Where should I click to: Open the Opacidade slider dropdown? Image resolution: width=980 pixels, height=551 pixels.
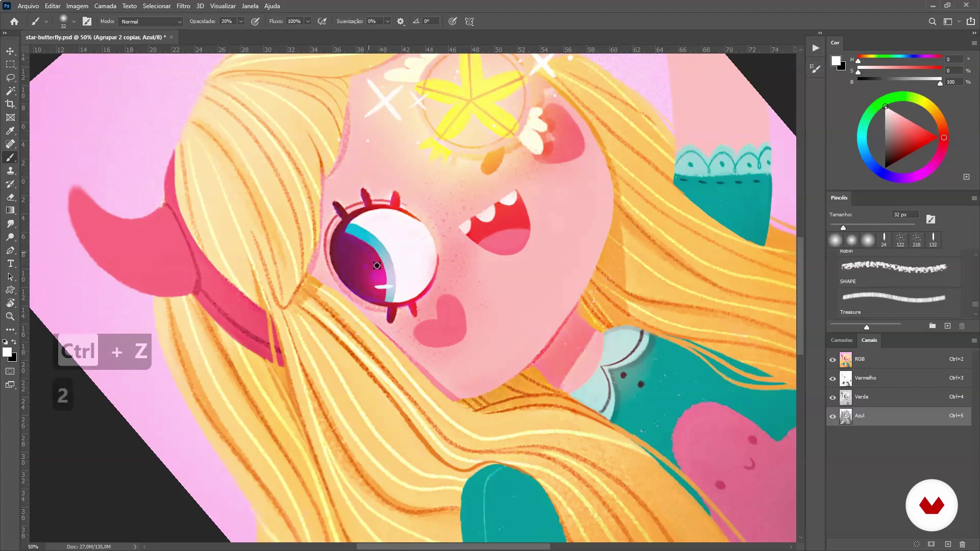241,21
